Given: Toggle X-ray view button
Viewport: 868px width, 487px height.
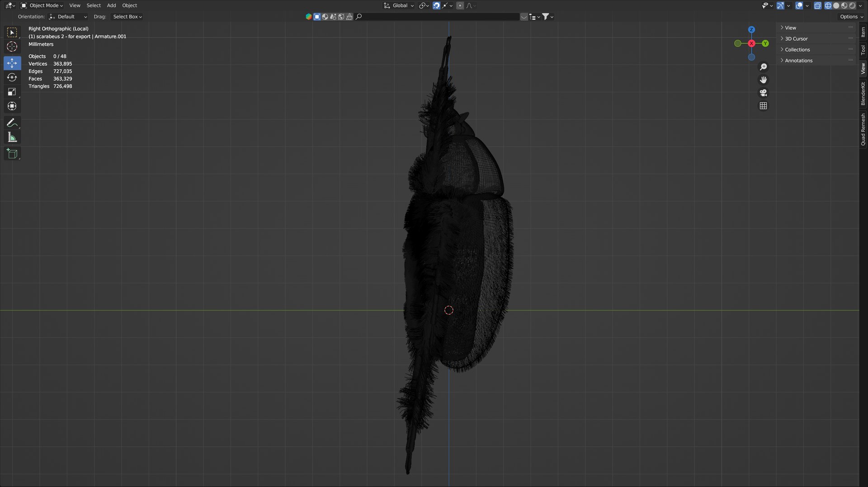Looking at the screenshot, I should (817, 5).
